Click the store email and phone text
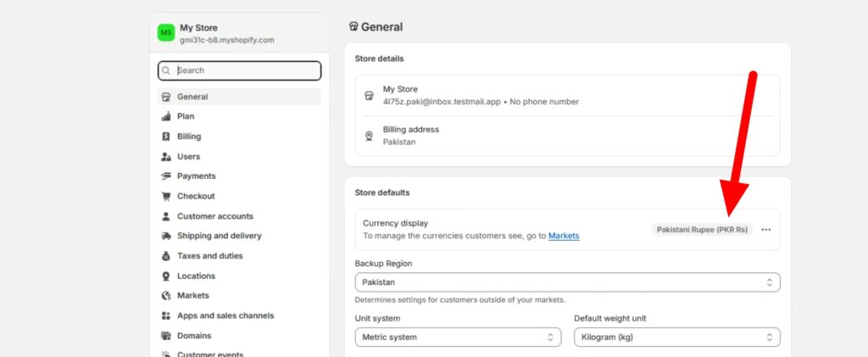Screen dimensions: 868x357 coord(481,102)
